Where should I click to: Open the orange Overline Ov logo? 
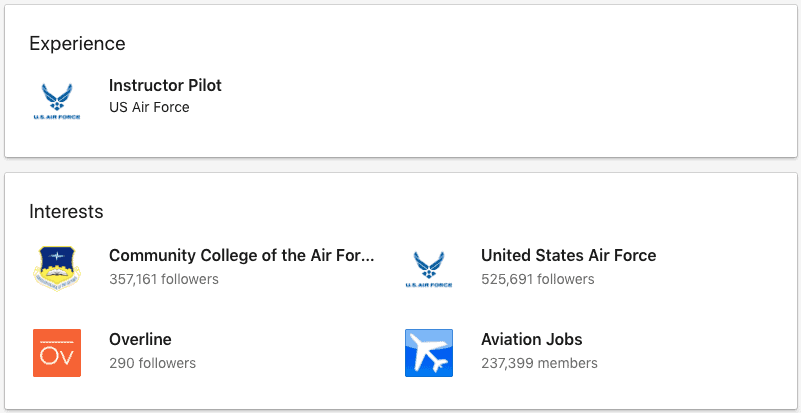point(57,353)
